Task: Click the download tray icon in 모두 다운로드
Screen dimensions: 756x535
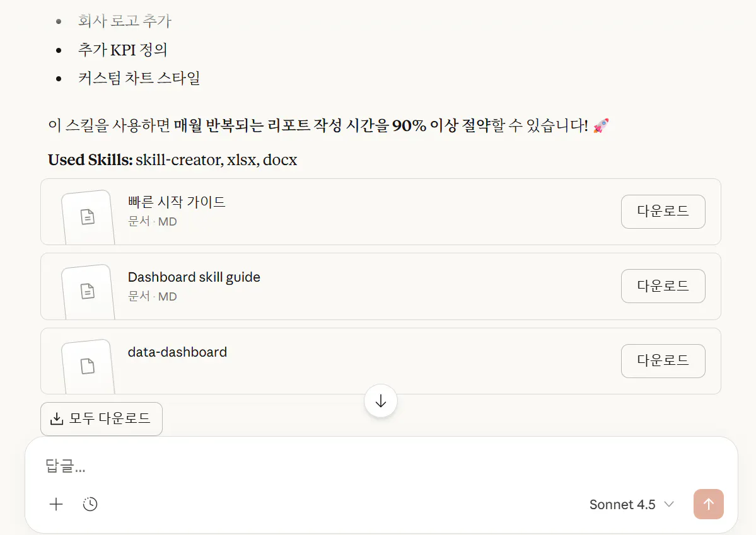Action: pos(57,419)
